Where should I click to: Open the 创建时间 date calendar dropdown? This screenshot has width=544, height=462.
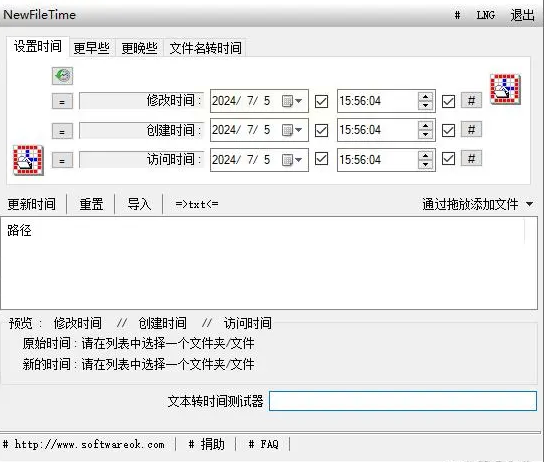292,130
